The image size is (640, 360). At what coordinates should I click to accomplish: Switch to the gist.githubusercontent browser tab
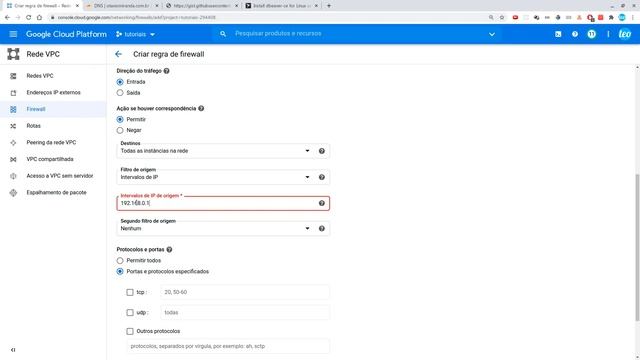click(x=202, y=6)
